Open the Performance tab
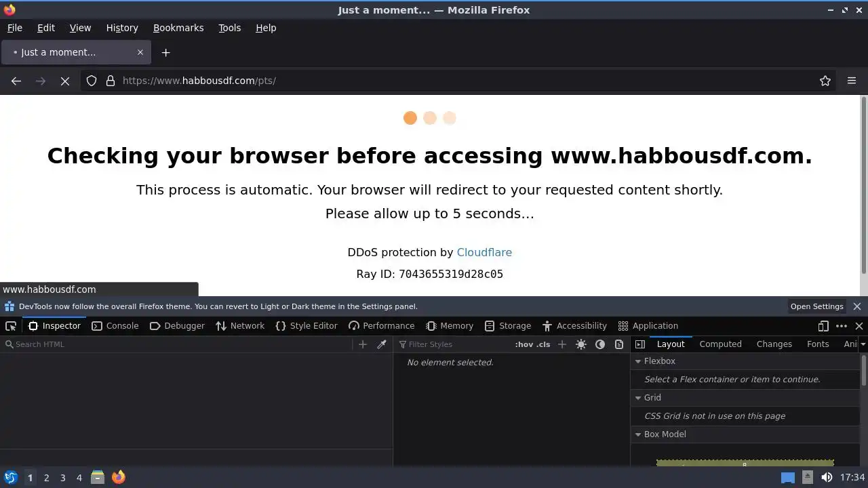This screenshot has width=868, height=488. coord(381,326)
